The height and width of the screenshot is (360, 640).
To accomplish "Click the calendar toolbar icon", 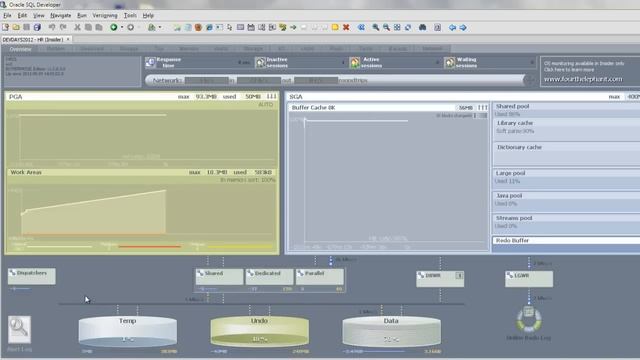I will point(251,27).
